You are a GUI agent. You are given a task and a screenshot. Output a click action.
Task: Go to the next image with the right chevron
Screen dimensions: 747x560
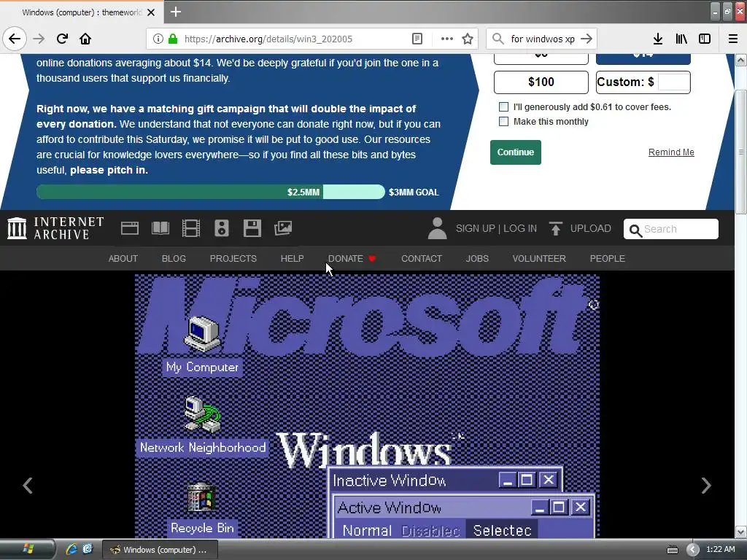click(x=706, y=486)
